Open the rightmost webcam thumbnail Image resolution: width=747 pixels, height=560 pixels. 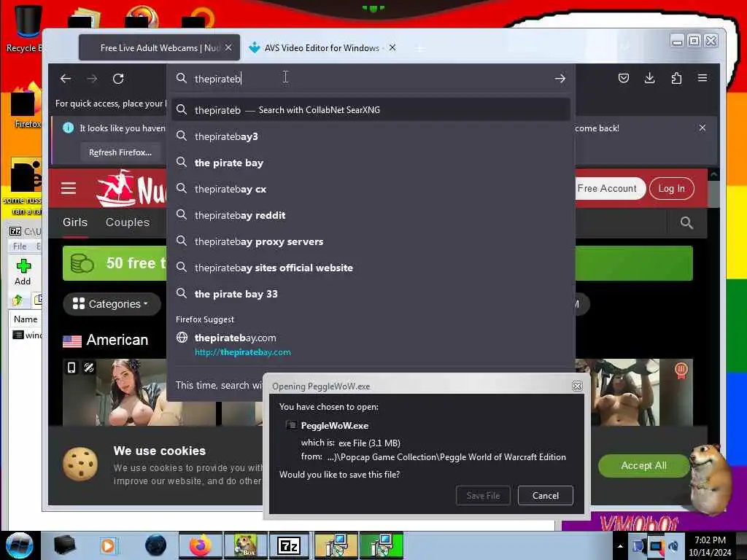click(635, 392)
